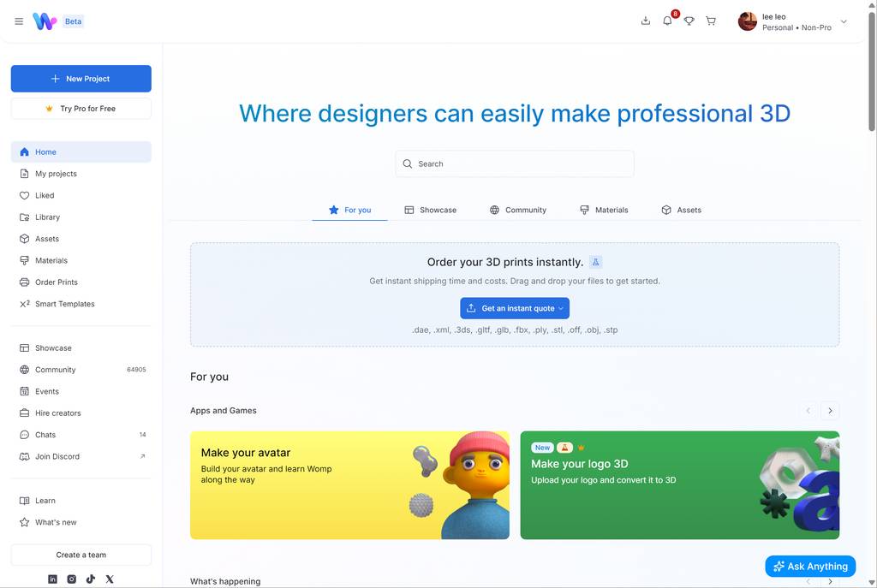
Task: Click the download icon in header
Action: click(646, 21)
